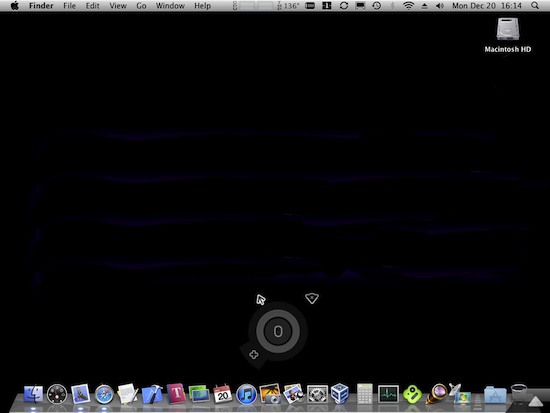
Task: Open the Trash in the Dock
Action: [x=519, y=394]
